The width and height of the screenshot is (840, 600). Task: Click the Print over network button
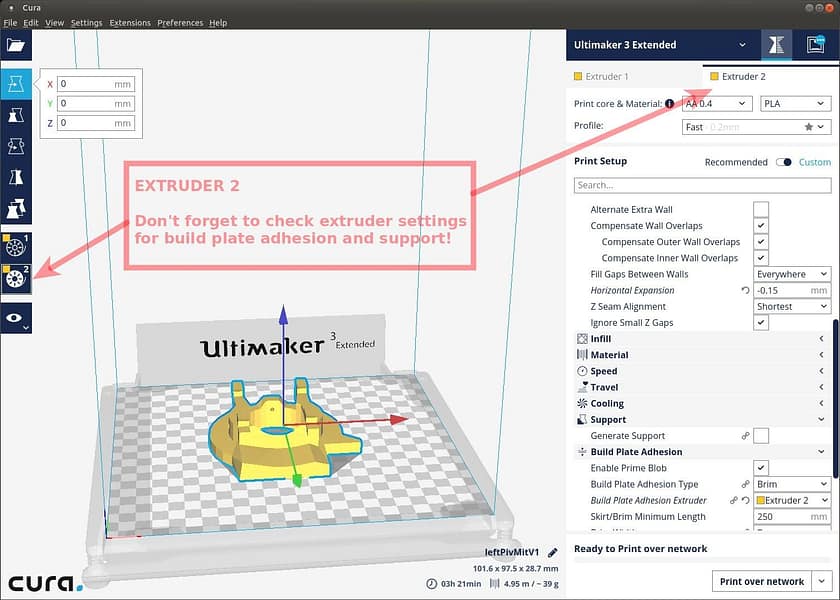coord(764,580)
